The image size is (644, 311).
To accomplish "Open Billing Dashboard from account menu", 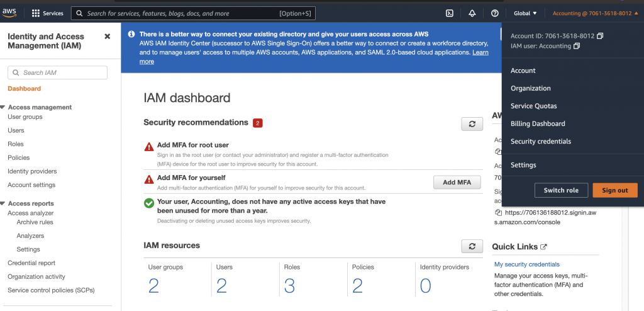I will point(538,124).
